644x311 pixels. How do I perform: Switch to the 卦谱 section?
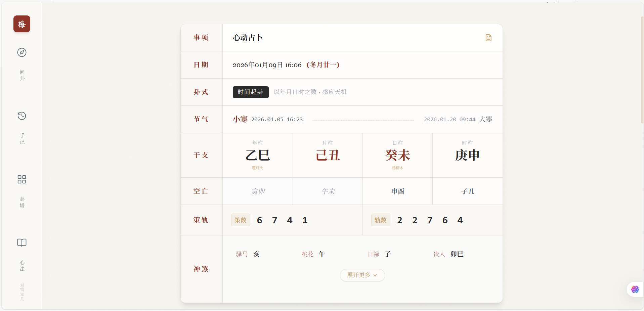21,202
